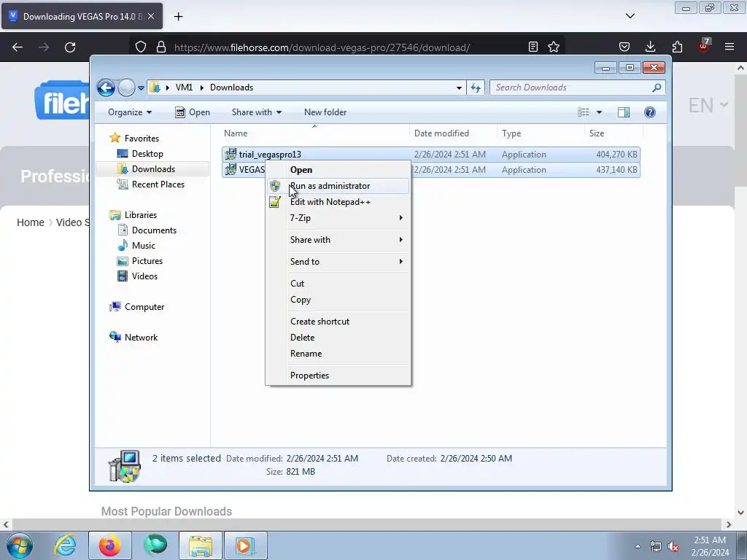Viewport: 747px width, 560px height.
Task: Expand the Send to submenu
Action: 338,262
